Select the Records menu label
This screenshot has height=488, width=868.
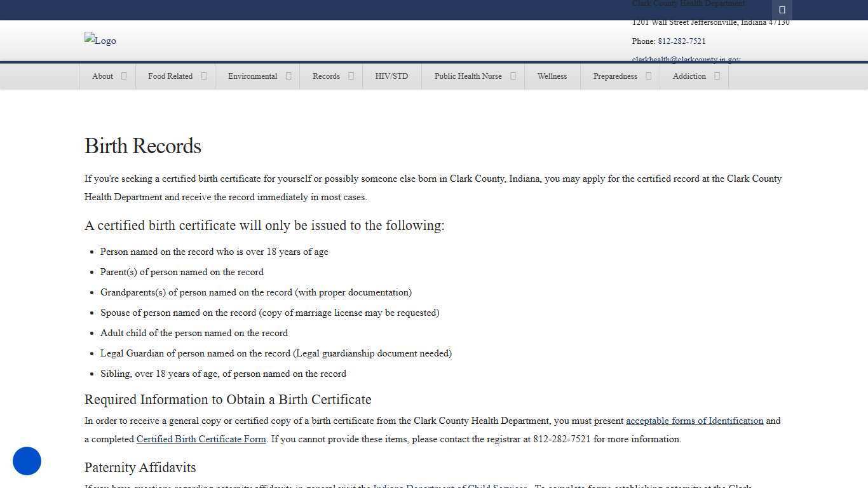326,76
